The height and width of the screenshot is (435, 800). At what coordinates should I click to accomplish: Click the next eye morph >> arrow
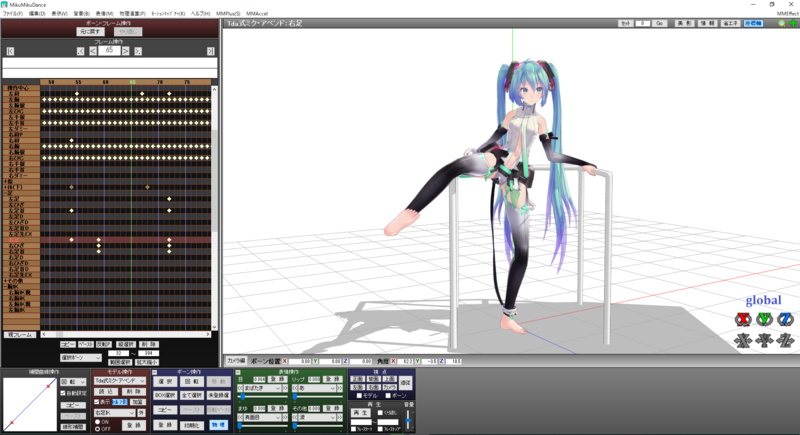point(285,388)
